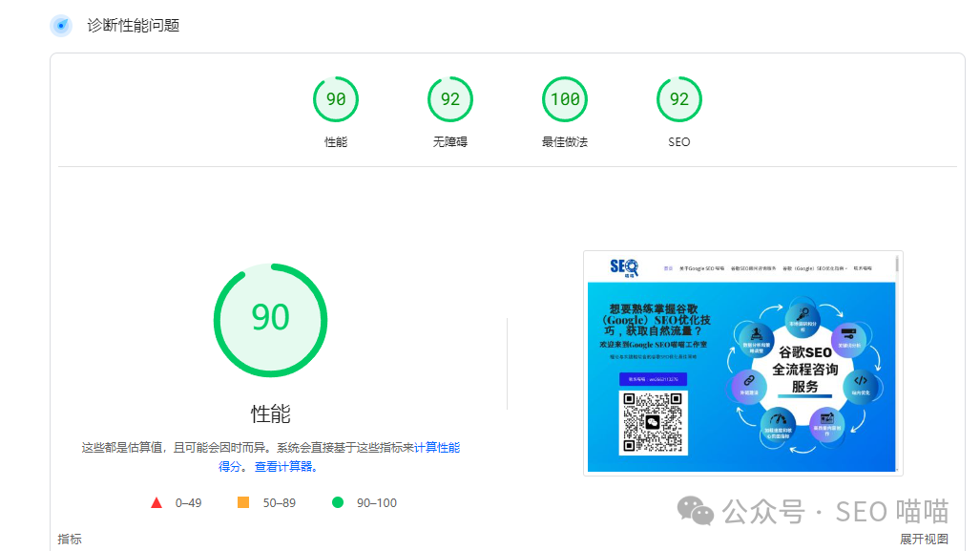Viewport: 980px width, 551px height.
Task: Click the 0–49 range text
Action: tap(188, 503)
